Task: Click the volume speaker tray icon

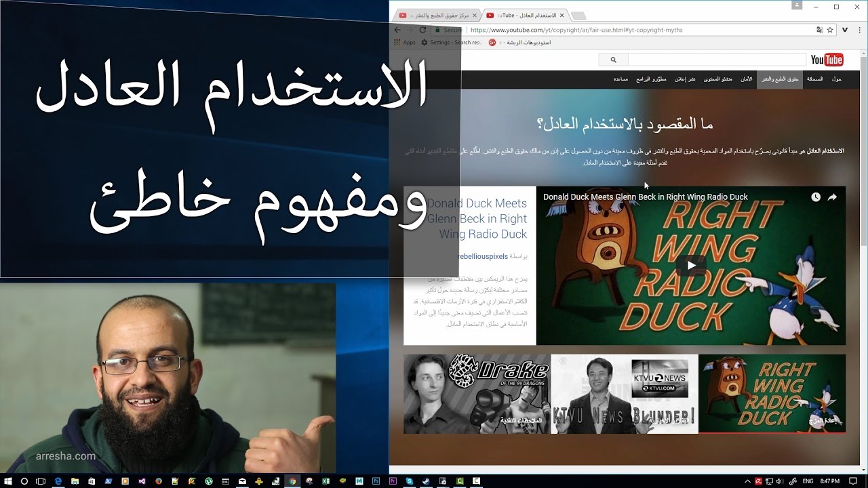Action: [x=780, y=481]
